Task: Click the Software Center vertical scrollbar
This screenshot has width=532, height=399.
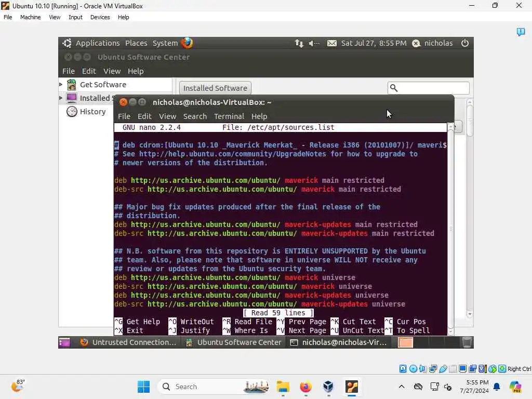Action: click(470, 208)
